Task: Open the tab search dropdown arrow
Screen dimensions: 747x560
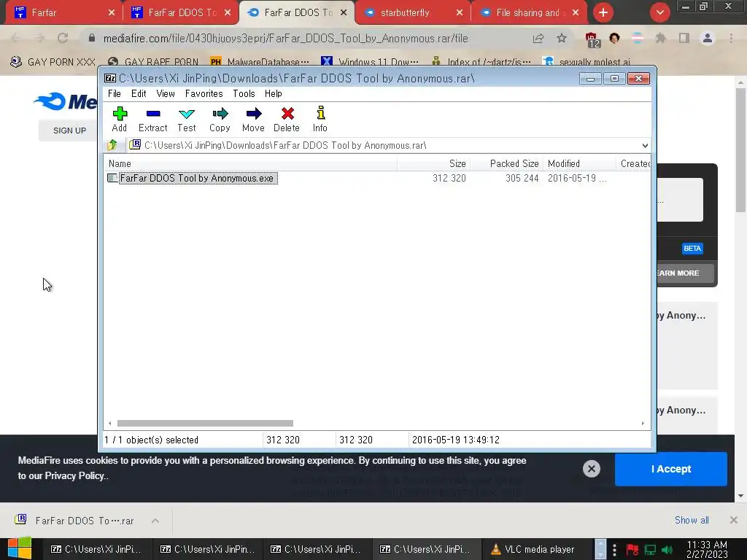Action: (x=659, y=12)
